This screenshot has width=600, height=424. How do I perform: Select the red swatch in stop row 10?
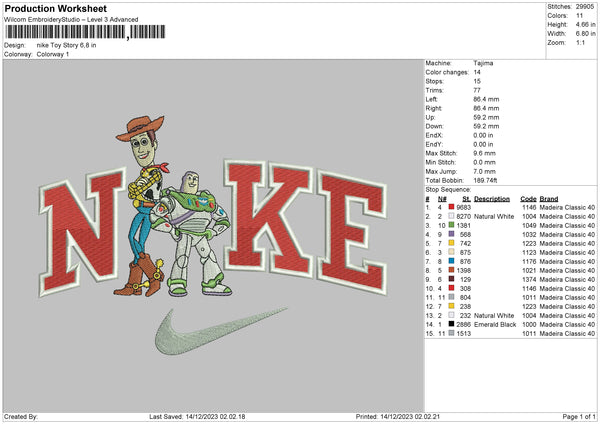point(452,288)
